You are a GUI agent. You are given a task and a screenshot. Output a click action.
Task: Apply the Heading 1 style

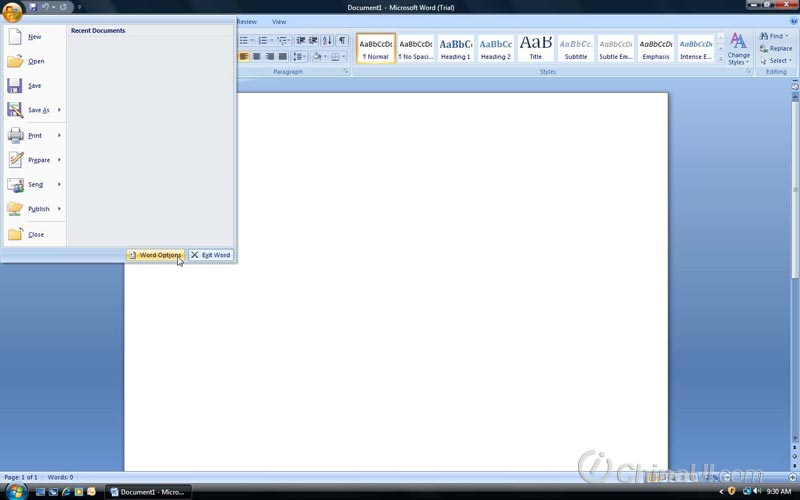pyautogui.click(x=456, y=48)
